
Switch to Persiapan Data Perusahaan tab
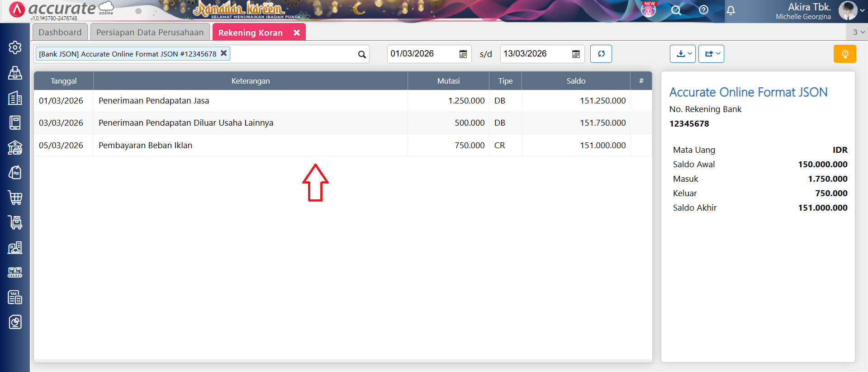(150, 33)
